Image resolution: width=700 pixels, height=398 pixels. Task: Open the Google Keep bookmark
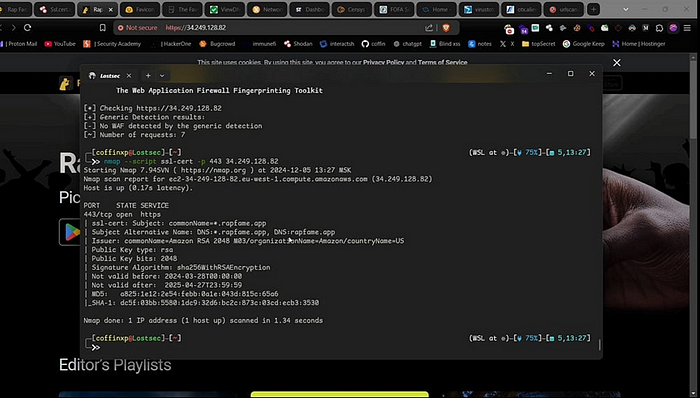coord(583,44)
